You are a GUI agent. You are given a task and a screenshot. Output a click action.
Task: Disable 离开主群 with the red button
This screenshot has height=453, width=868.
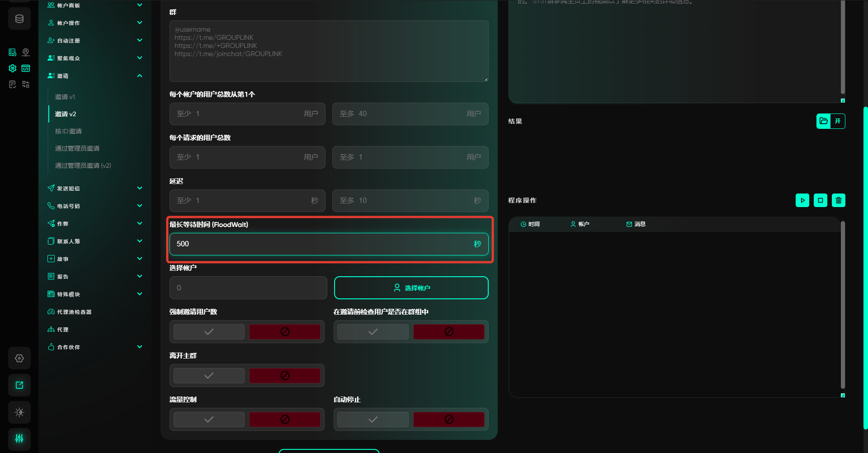point(285,376)
